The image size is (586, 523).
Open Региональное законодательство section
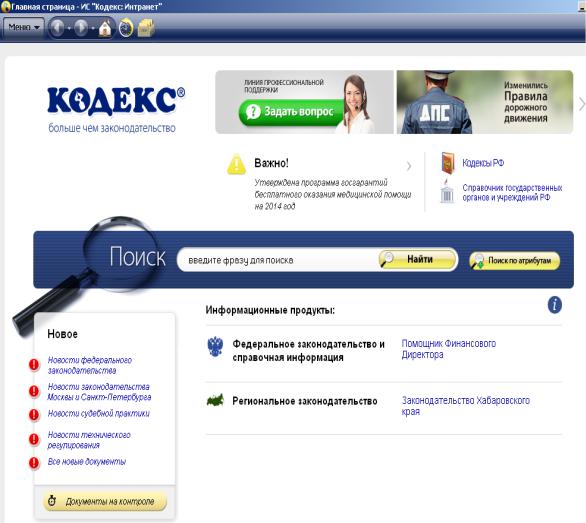point(305,401)
